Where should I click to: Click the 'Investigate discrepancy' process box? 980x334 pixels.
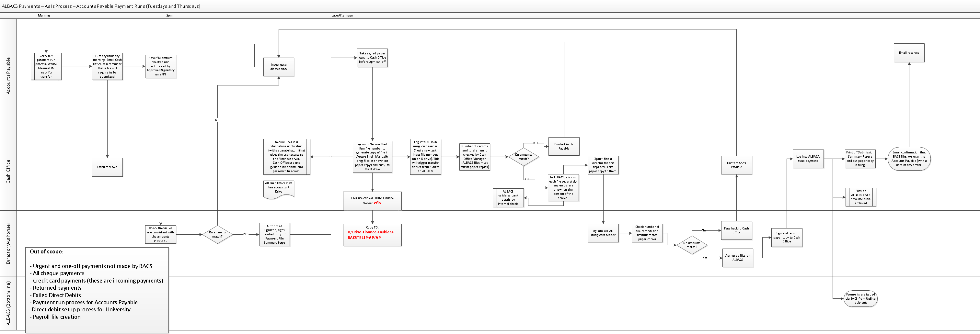coord(279,67)
